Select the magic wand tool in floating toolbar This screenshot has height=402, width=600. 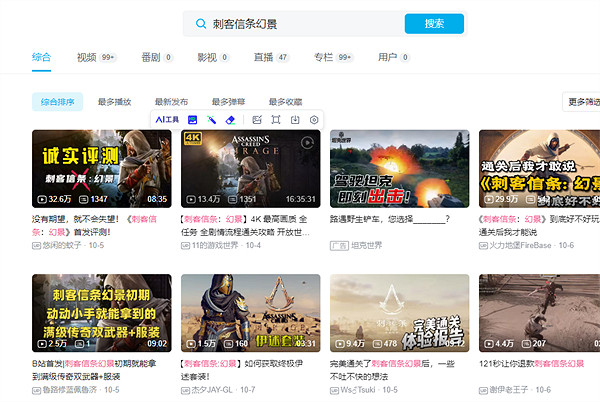click(211, 119)
